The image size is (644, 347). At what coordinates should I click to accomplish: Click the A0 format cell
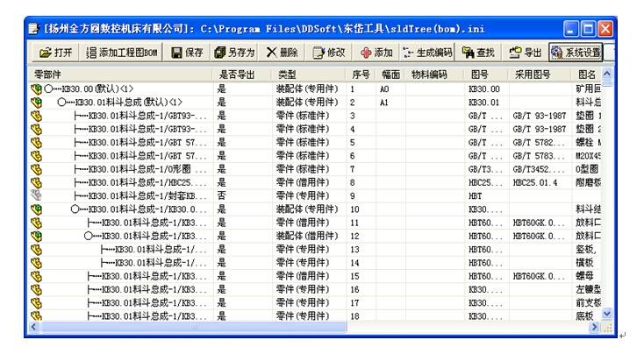[x=384, y=89]
